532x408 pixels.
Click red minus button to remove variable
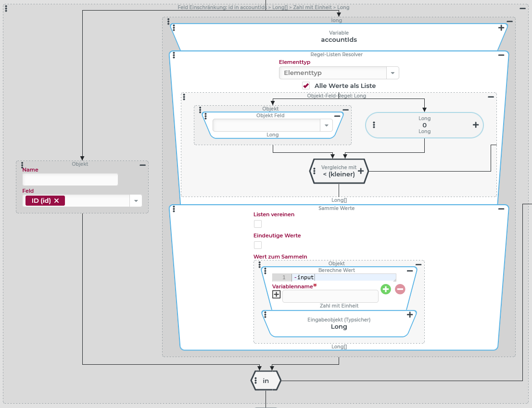click(400, 289)
